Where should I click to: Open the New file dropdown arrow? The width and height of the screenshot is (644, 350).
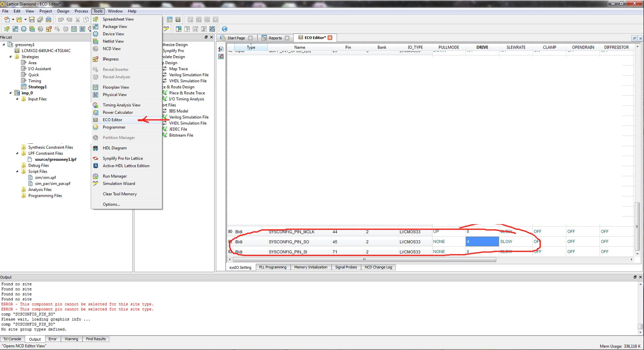tap(13, 20)
